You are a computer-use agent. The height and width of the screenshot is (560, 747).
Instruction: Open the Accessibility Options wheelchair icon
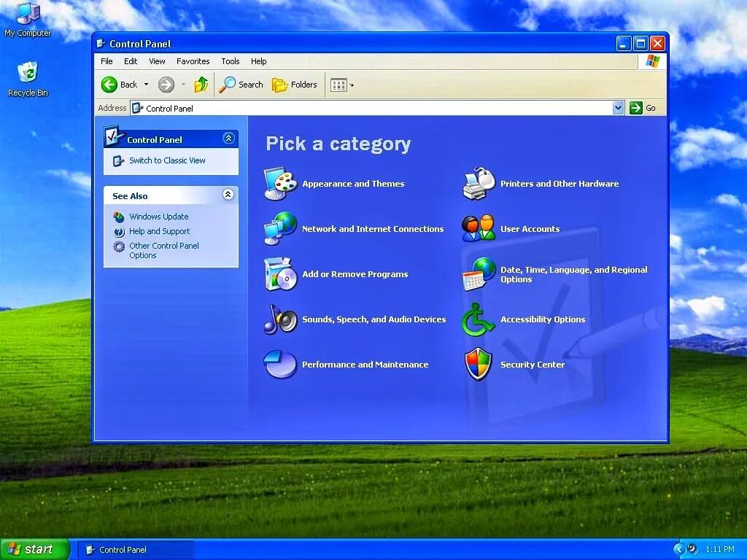(478, 319)
